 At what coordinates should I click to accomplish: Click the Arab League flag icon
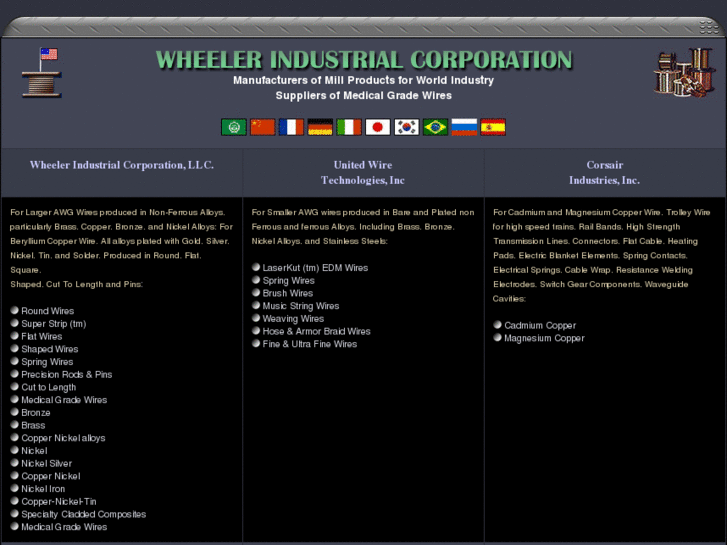pyautogui.click(x=234, y=127)
